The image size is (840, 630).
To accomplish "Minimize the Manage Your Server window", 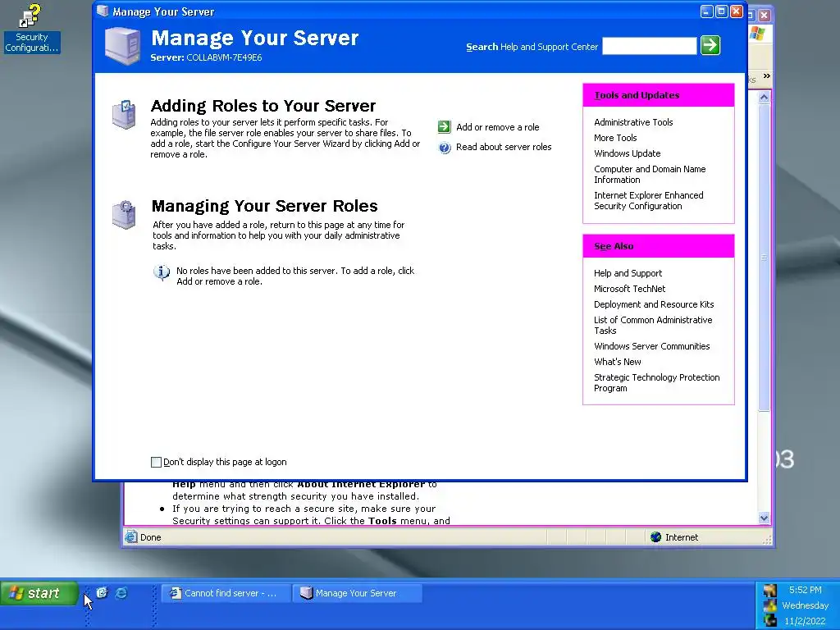I will click(707, 11).
